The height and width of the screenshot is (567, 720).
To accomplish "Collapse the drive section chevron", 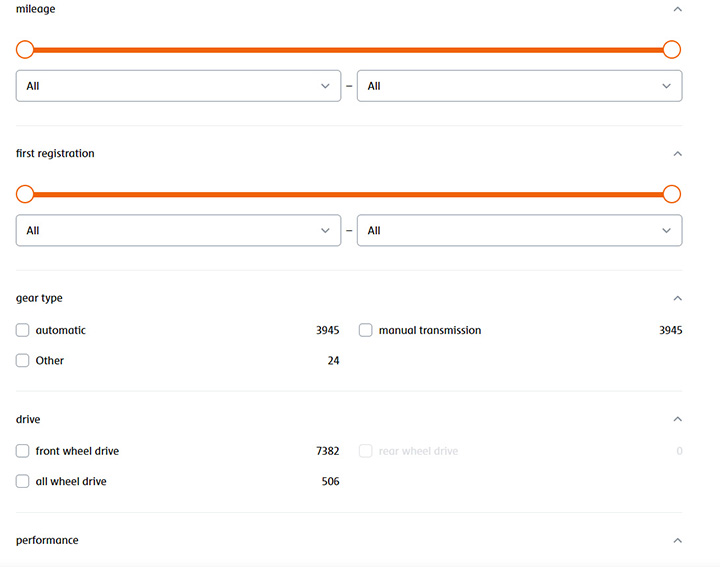I will point(677,419).
